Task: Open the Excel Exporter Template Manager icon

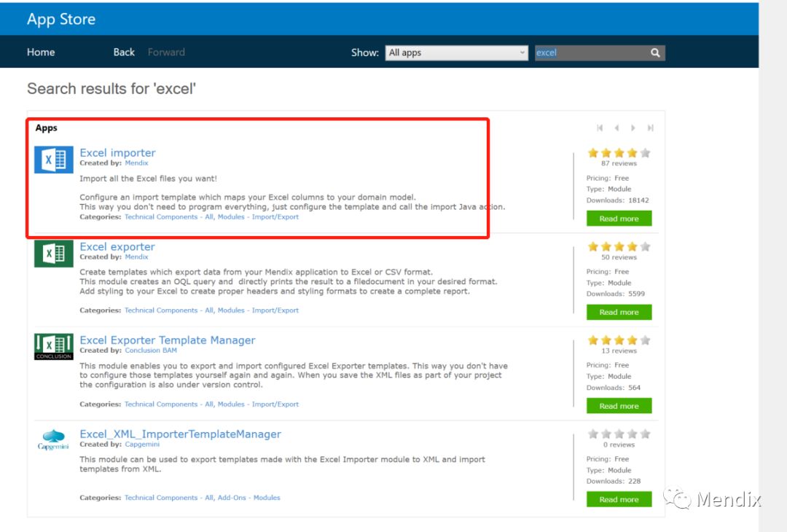Action: pyautogui.click(x=54, y=347)
